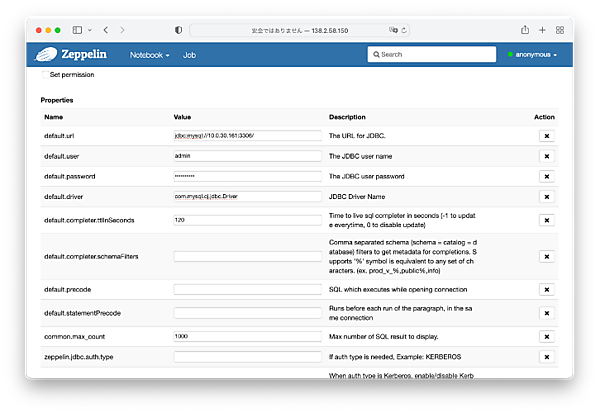Edit the default.driver value field

tap(247, 196)
